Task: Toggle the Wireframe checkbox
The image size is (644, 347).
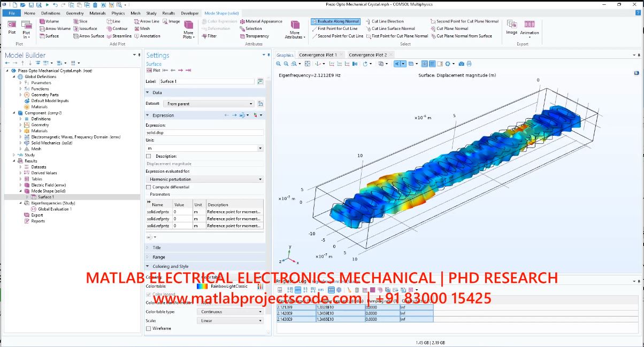Action: (149, 328)
